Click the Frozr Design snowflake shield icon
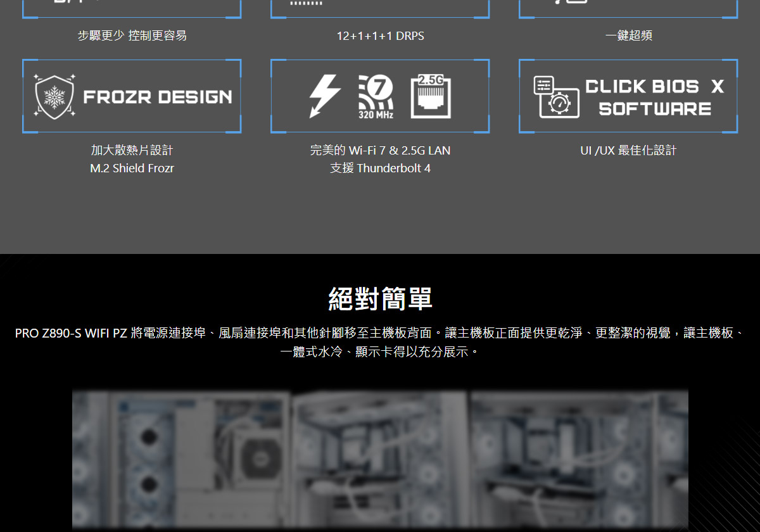The height and width of the screenshot is (532, 760). click(x=55, y=96)
